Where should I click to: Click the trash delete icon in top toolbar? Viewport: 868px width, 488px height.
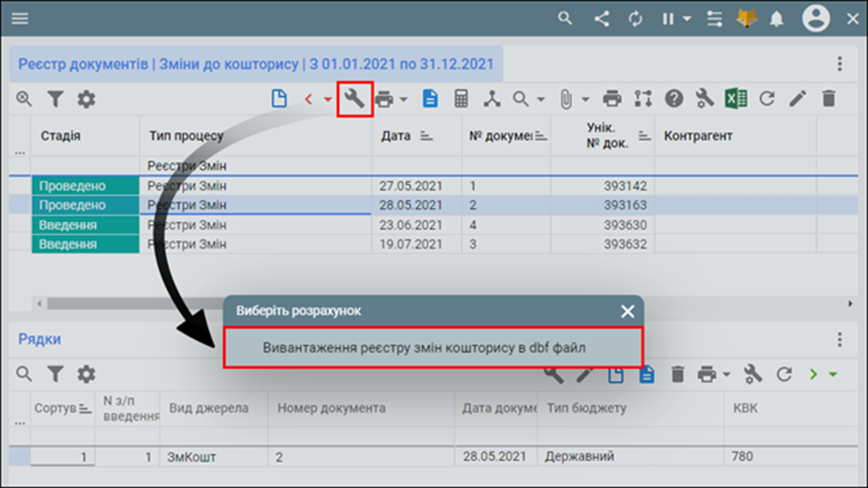click(x=828, y=99)
